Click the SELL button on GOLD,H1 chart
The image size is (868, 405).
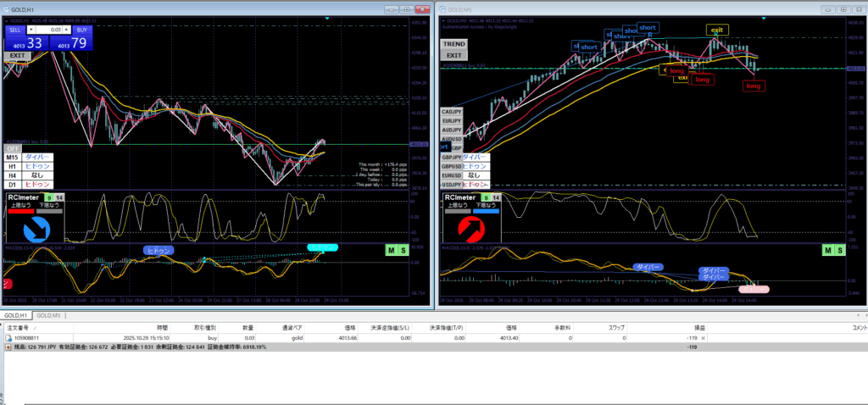tap(15, 30)
